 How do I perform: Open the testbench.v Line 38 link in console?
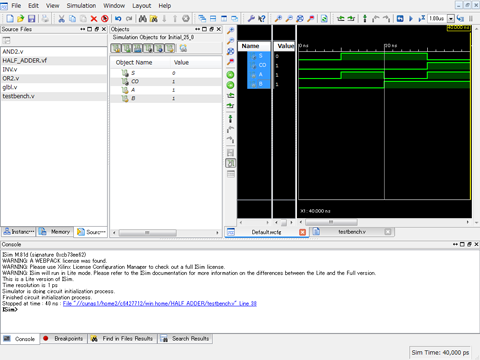(x=160, y=303)
